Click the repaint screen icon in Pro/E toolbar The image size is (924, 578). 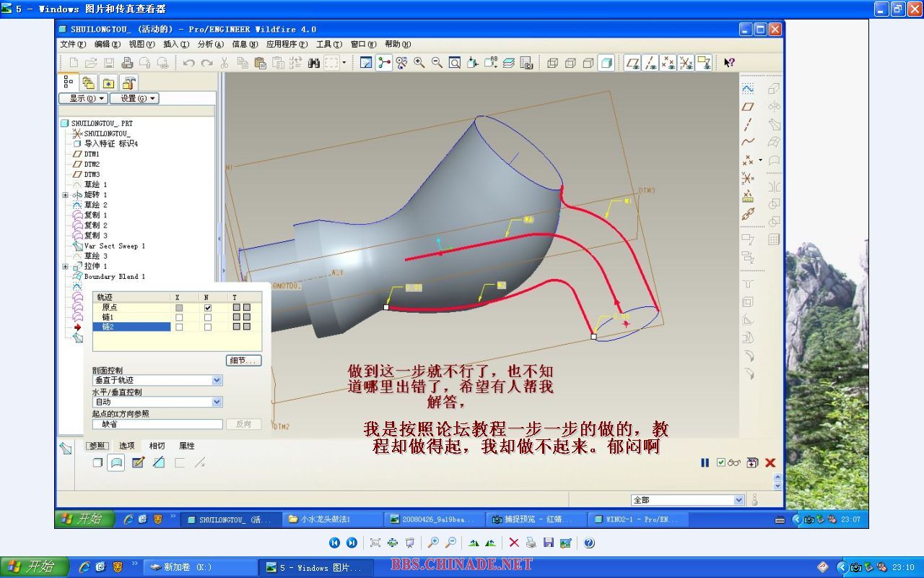[366, 63]
